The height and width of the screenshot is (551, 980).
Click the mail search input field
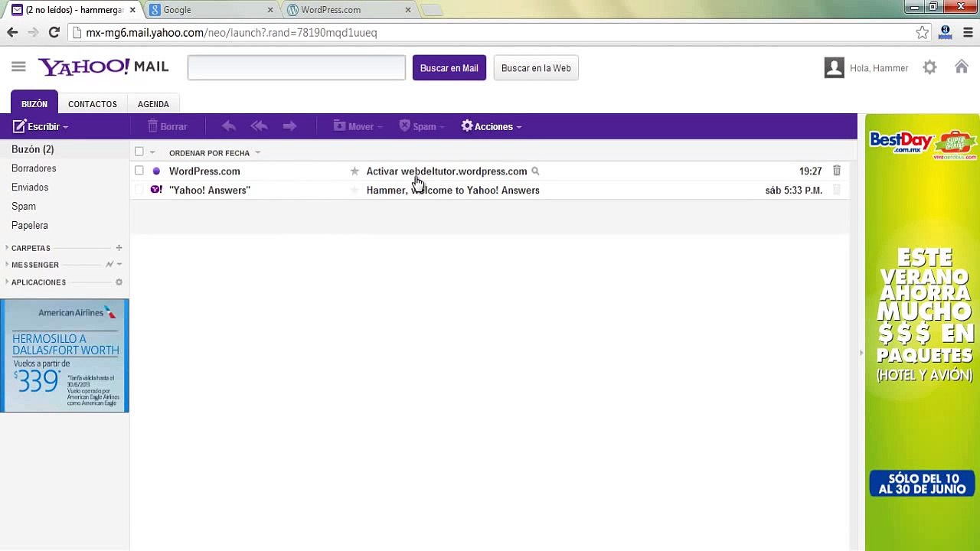[x=296, y=67]
